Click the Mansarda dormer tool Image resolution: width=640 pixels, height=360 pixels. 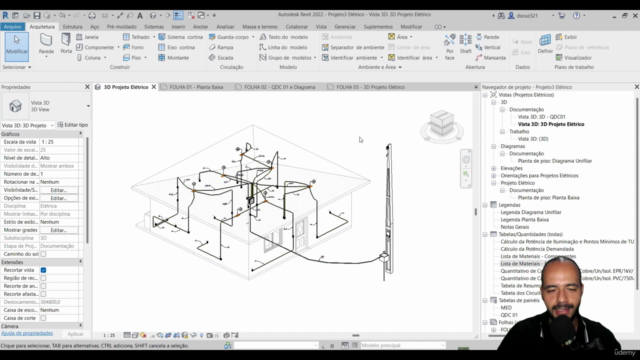point(491,58)
